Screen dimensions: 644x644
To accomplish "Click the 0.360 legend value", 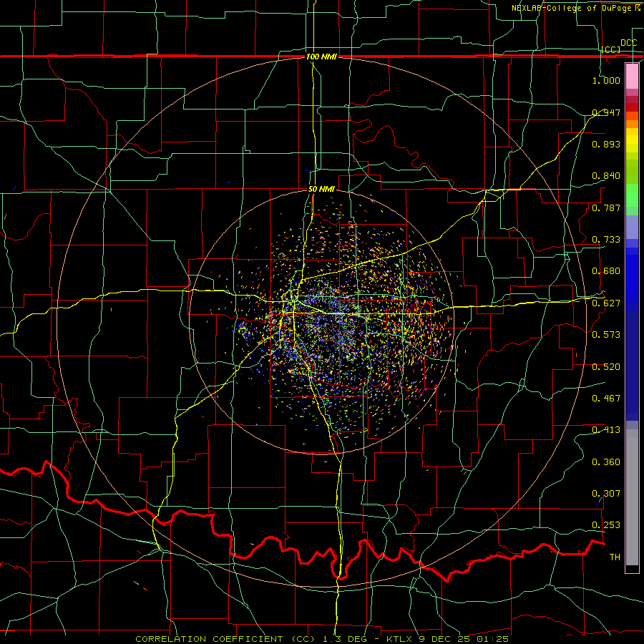I will [x=606, y=462].
